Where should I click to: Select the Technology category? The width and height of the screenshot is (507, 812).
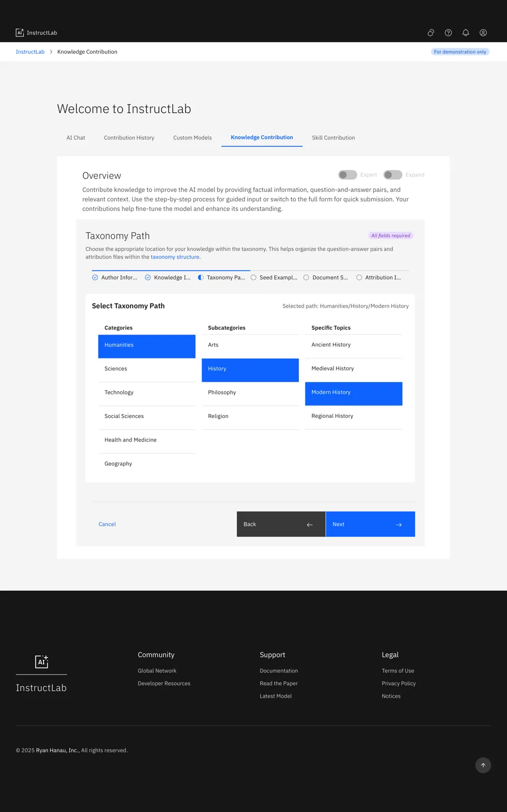coord(147,394)
